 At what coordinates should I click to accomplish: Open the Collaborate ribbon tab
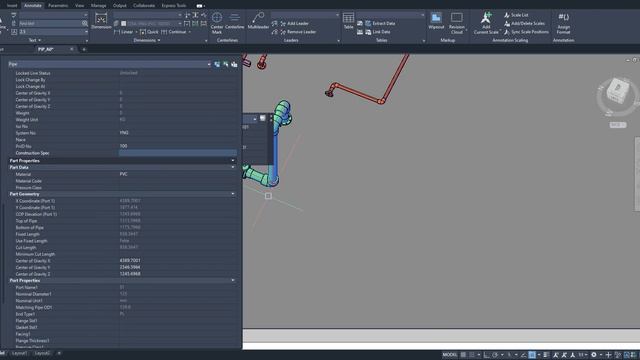click(x=144, y=6)
